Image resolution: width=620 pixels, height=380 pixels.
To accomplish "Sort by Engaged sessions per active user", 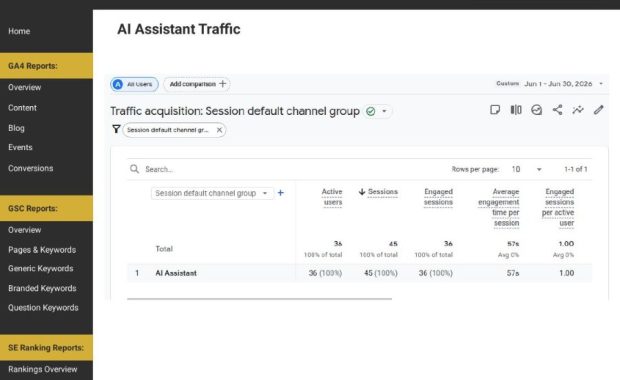I will tap(558, 208).
